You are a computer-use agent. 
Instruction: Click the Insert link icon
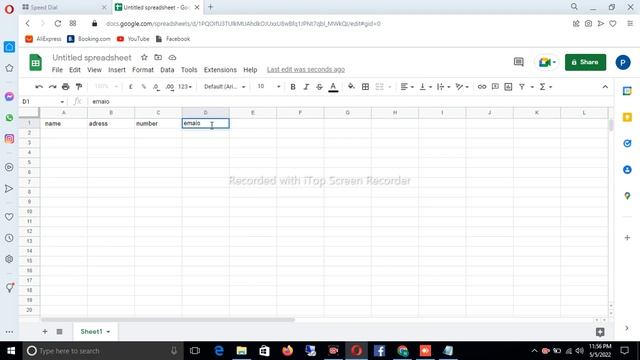pyautogui.click(x=482, y=87)
